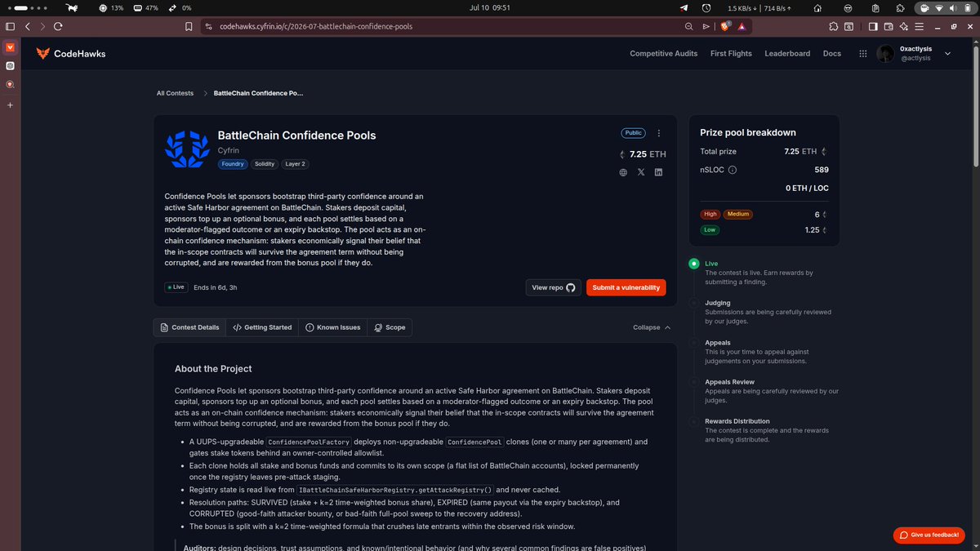Click the 0xactlysis username text
Viewport: 980px width, 551px height.
[x=915, y=49]
